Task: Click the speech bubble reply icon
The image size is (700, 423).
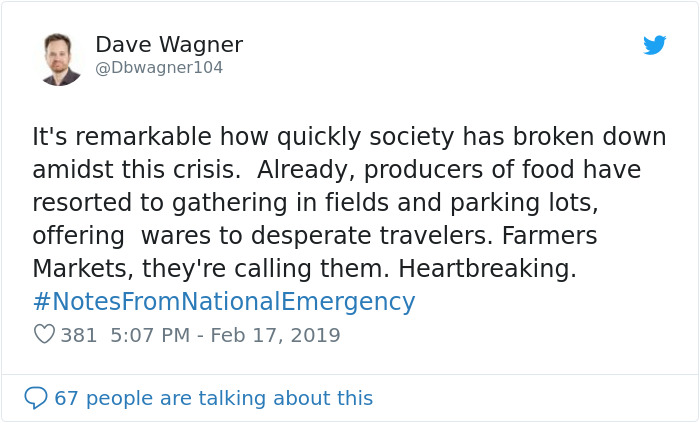Action: tap(36, 398)
